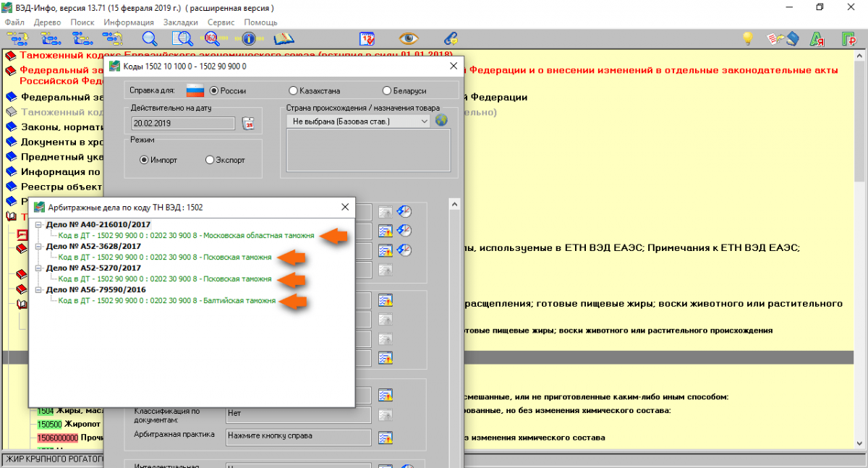Close the Арбитражные дела по коду window
This screenshot has height=468, width=868.
[x=345, y=207]
